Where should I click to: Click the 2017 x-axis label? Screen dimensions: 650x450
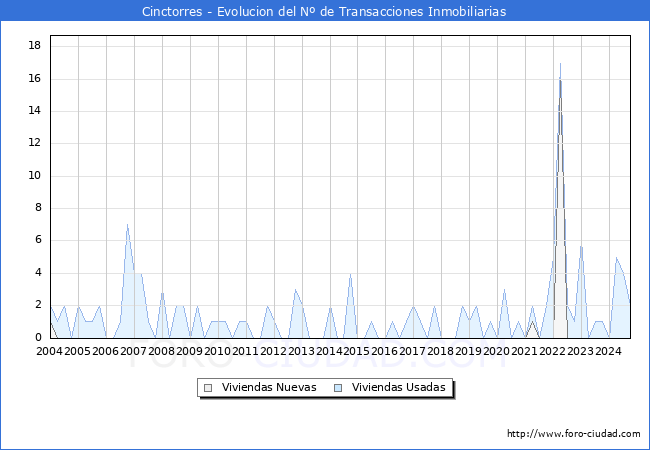[412, 351]
